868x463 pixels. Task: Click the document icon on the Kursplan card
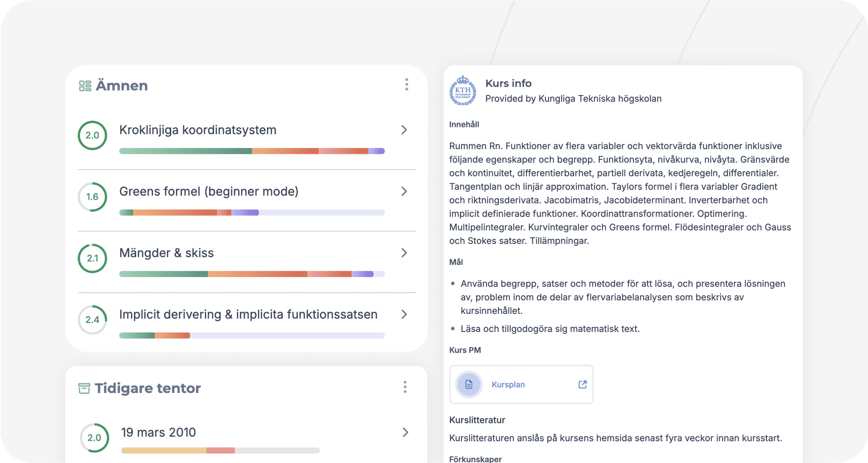pyautogui.click(x=469, y=384)
